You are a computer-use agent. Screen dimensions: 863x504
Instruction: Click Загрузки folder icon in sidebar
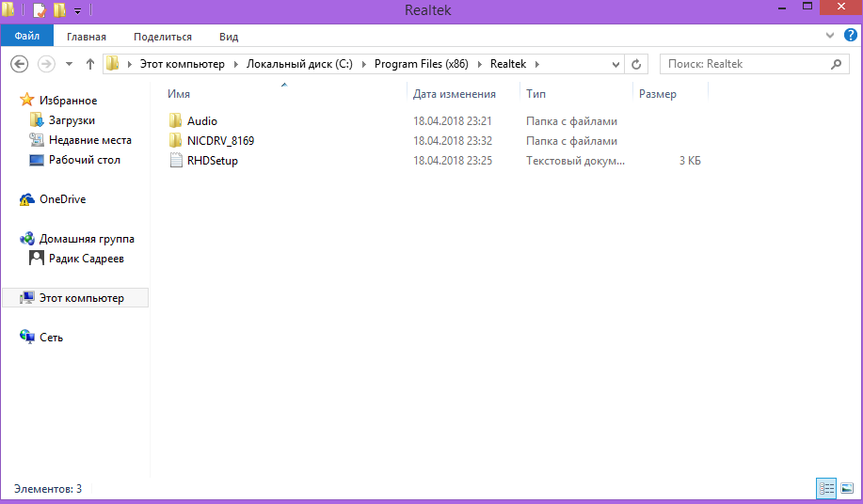(37, 119)
